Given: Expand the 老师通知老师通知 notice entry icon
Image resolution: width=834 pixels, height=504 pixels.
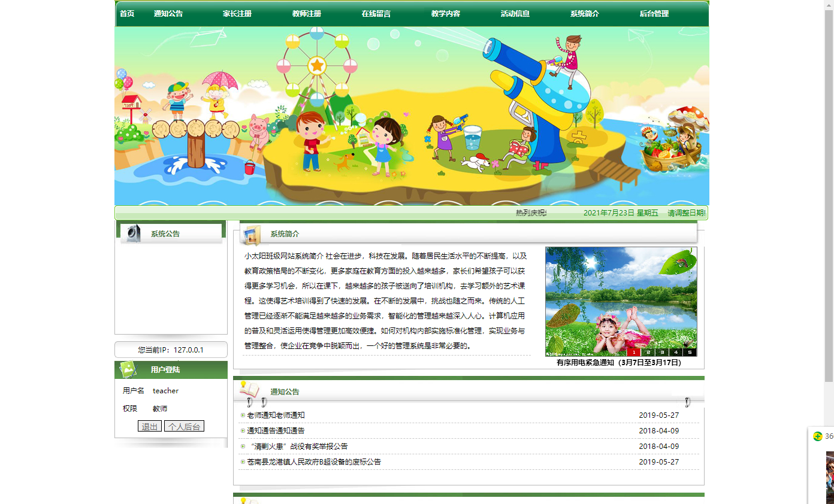Looking at the screenshot, I should (x=241, y=415).
